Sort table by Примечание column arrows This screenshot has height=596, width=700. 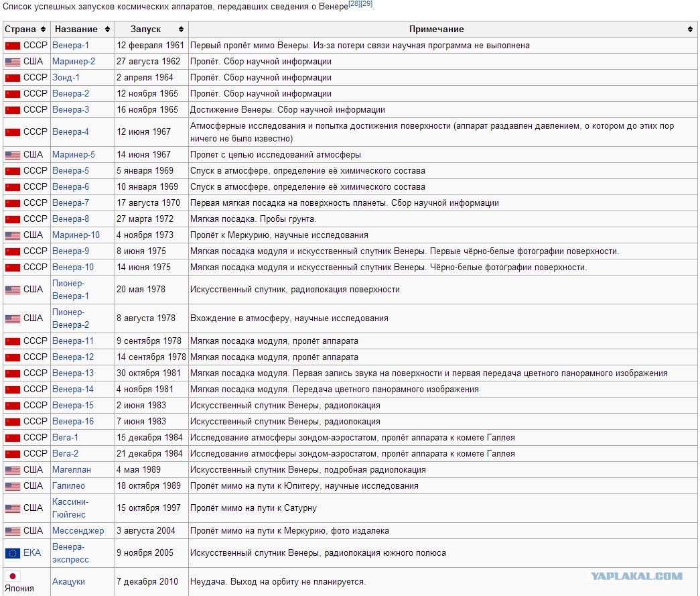(691, 29)
